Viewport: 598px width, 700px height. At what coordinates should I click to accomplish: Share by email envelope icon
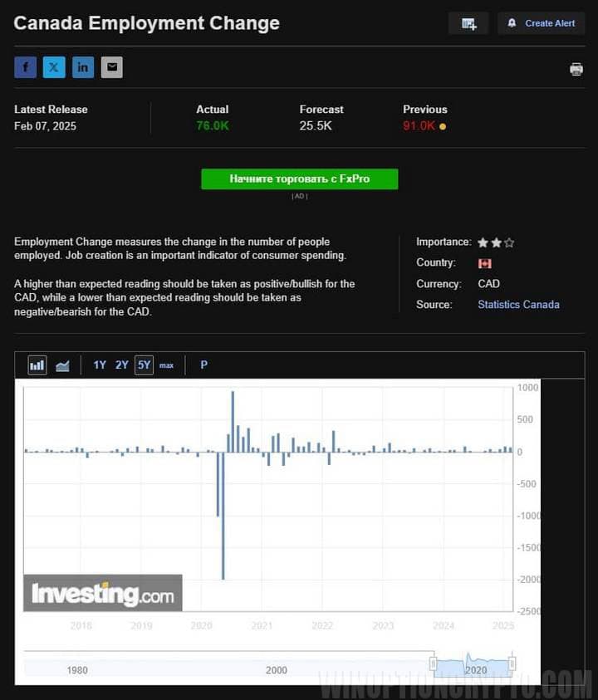point(112,67)
